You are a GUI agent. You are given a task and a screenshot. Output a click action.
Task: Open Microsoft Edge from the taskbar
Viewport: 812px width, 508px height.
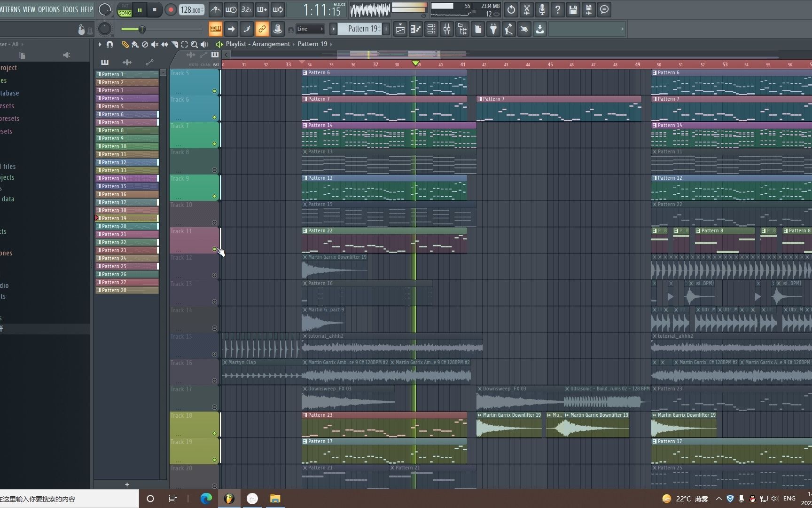206,499
